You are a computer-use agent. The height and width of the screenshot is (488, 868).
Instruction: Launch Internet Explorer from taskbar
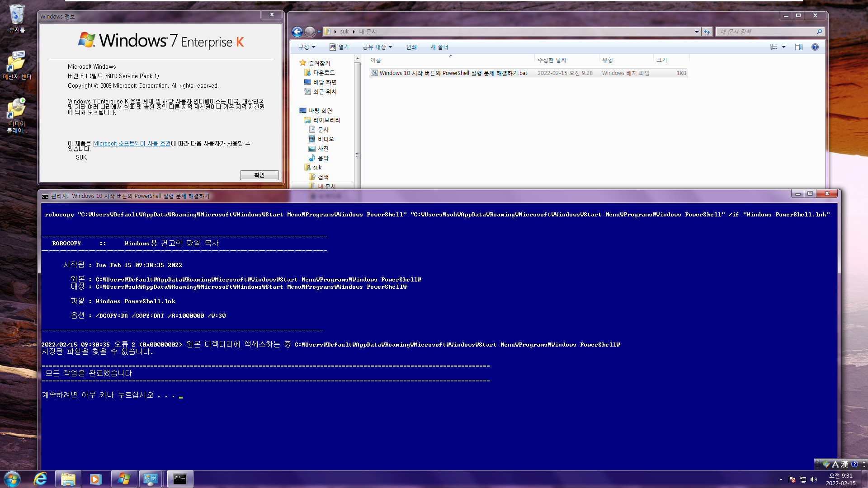41,479
